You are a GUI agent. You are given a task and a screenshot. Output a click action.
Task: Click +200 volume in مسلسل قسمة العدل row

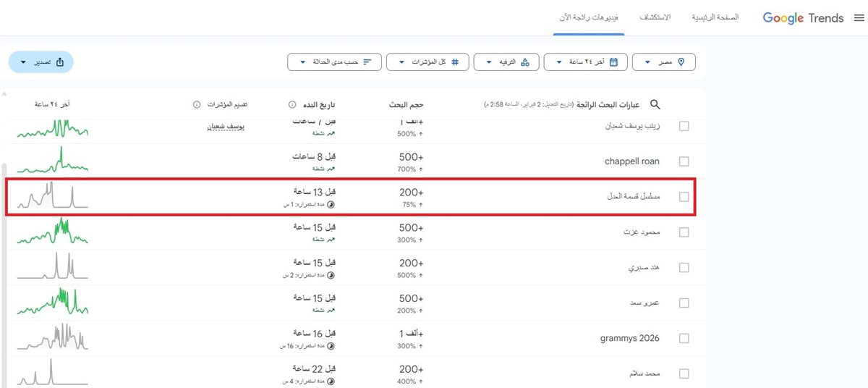pyautogui.click(x=411, y=192)
